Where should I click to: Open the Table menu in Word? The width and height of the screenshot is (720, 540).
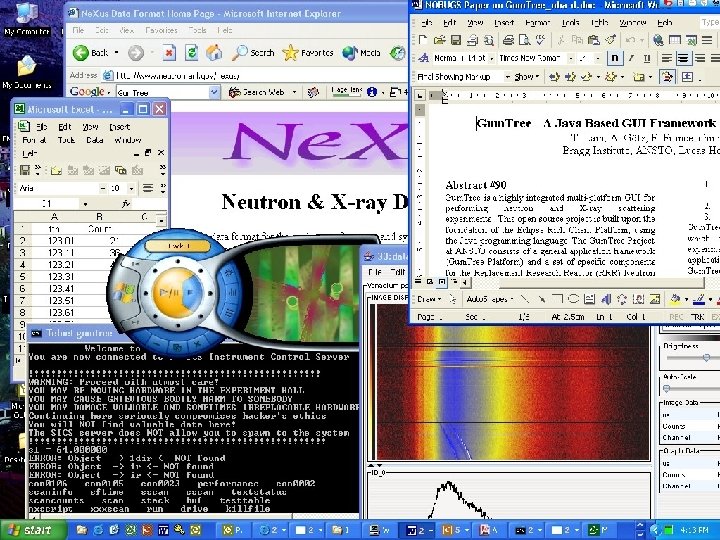599,22
